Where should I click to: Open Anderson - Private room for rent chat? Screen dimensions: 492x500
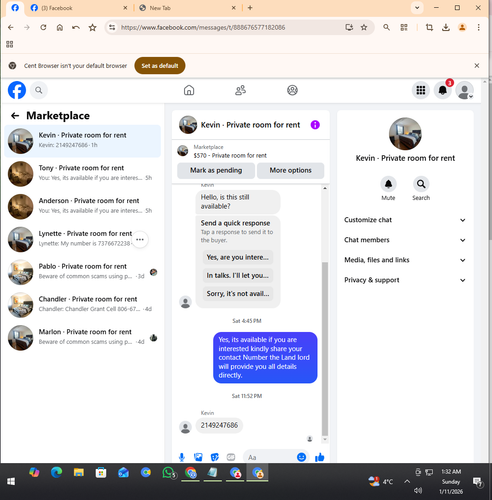point(83,206)
